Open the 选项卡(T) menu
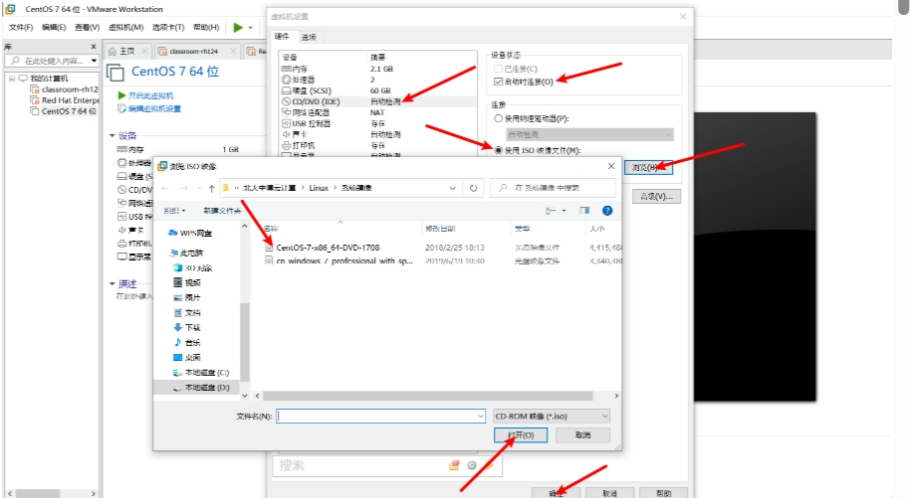The height and width of the screenshot is (498, 910). coord(168,27)
